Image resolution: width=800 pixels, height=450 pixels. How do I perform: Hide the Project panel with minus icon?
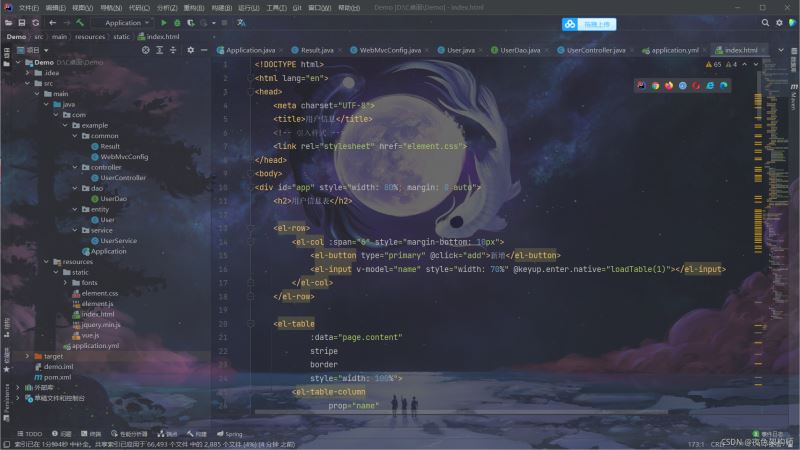(x=204, y=50)
